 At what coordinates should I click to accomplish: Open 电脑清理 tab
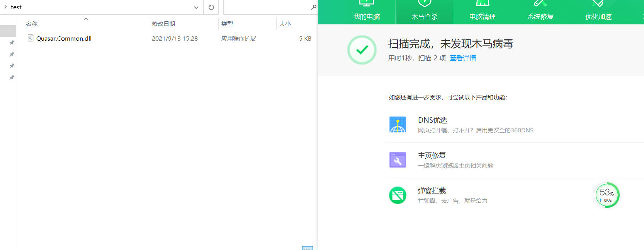coord(483,12)
